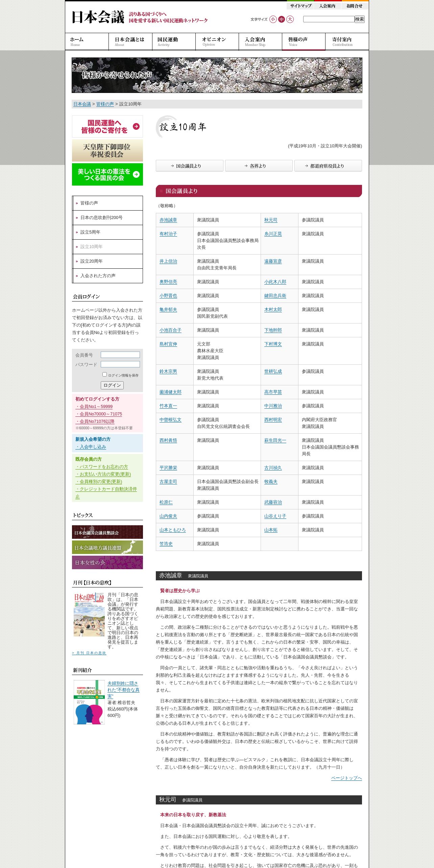This screenshot has height=868, width=434.
Task: Open 天皇陛下御即位奉祝委員会 banner
Action: (x=107, y=150)
